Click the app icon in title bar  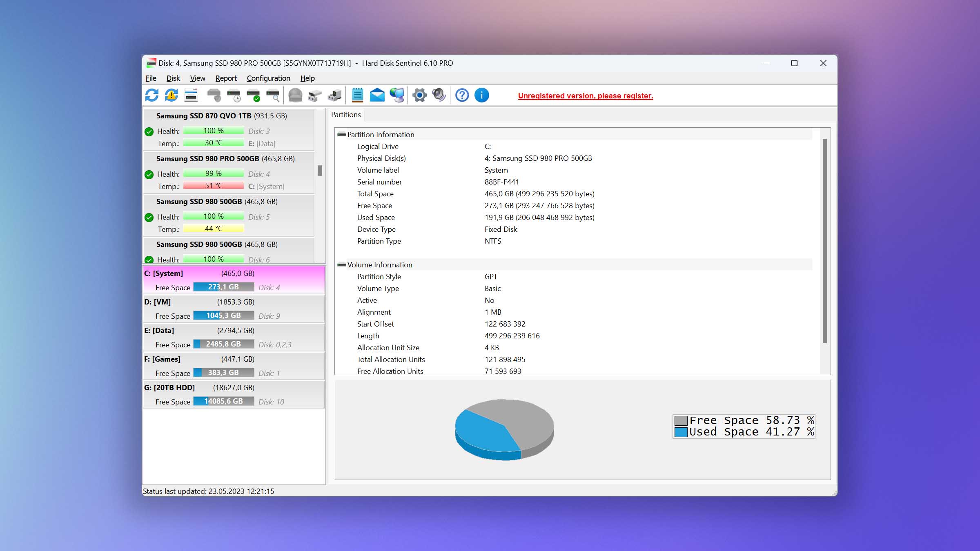(151, 63)
